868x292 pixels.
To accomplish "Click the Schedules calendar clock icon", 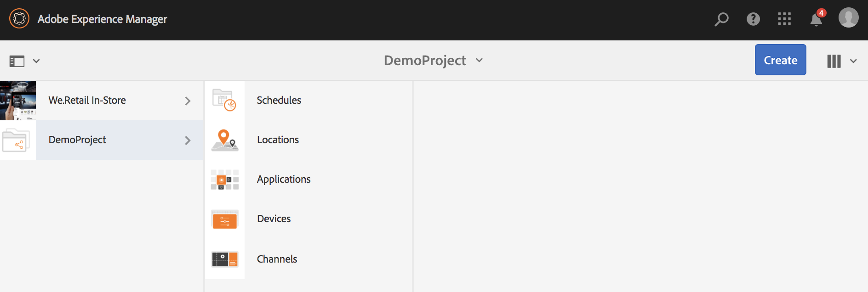I will (x=224, y=100).
